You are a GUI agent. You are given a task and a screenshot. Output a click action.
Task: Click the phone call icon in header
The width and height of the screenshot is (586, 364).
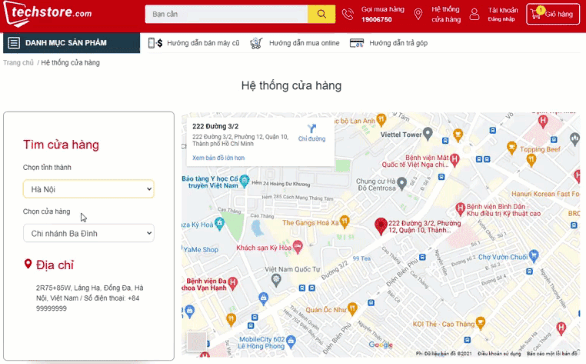348,14
